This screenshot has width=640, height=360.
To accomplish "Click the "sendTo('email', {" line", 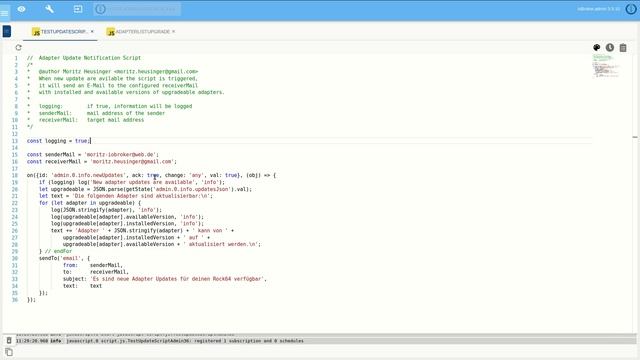I will coord(64,258).
